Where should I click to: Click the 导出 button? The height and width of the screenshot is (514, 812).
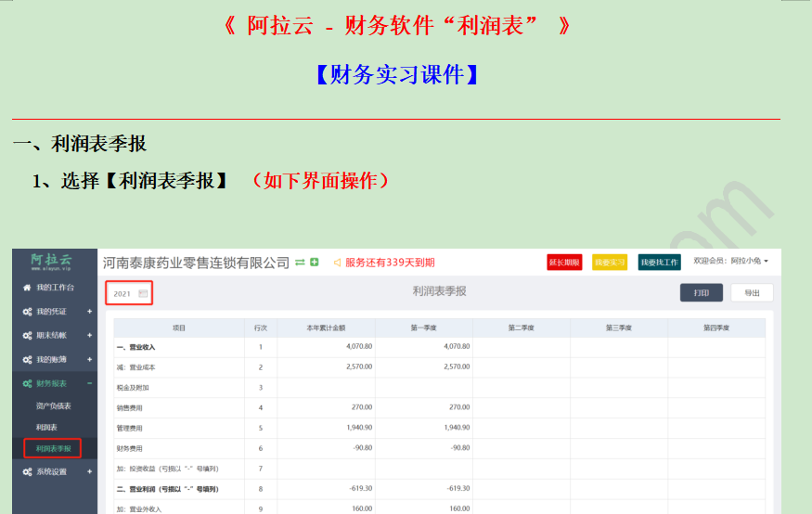coord(752,292)
